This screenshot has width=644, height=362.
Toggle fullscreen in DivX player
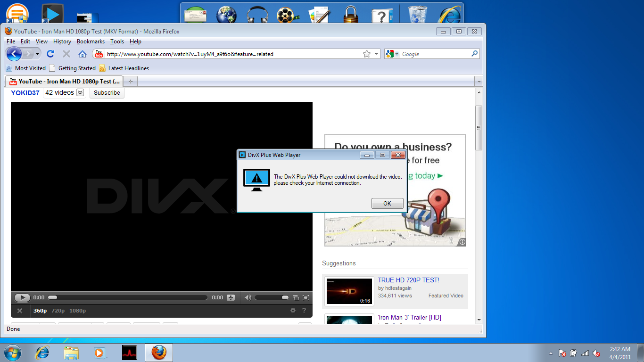pos(305,297)
